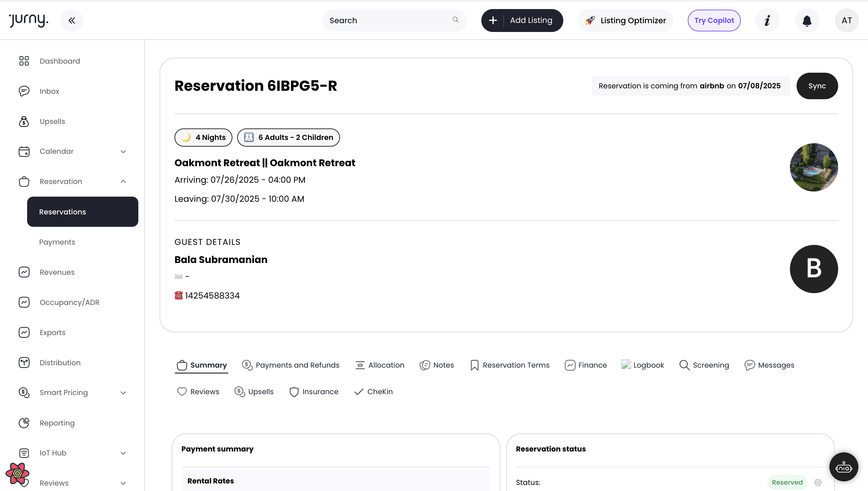This screenshot has width=868, height=491.
Task: Go to Reservations in sidebar
Action: [x=83, y=212]
